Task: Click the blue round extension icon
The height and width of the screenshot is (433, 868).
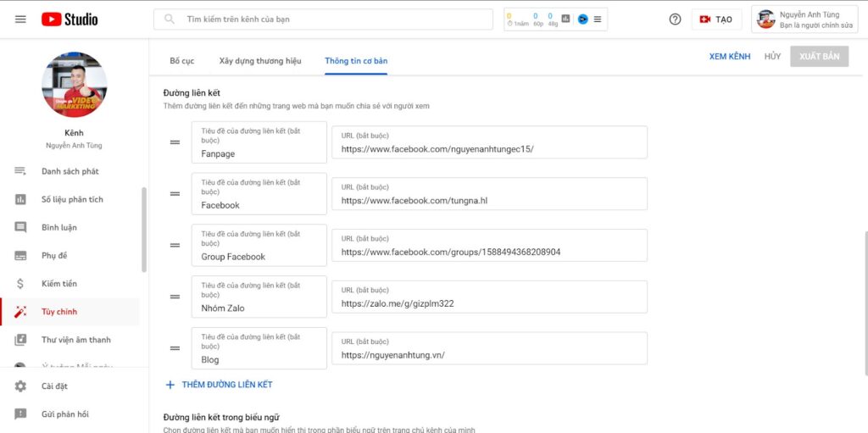Action: pos(582,19)
